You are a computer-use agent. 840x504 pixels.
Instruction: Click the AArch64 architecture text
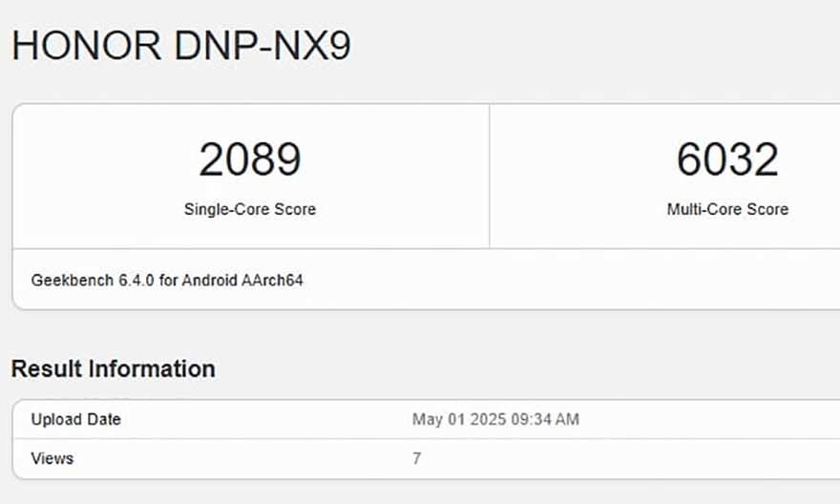pyautogui.click(x=276, y=281)
